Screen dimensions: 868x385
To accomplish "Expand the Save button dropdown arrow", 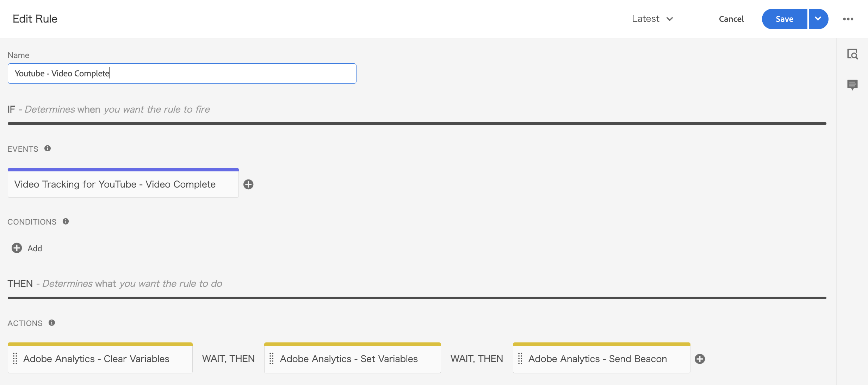I will coord(818,19).
